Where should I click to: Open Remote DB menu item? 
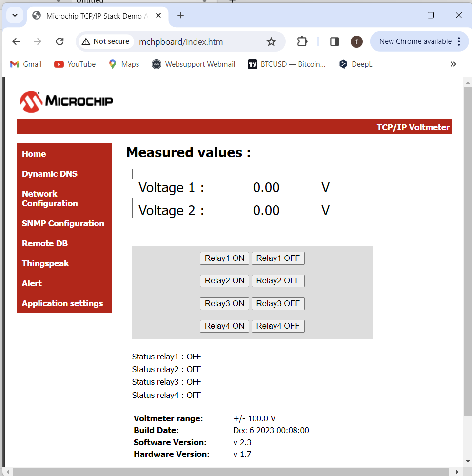(65, 243)
